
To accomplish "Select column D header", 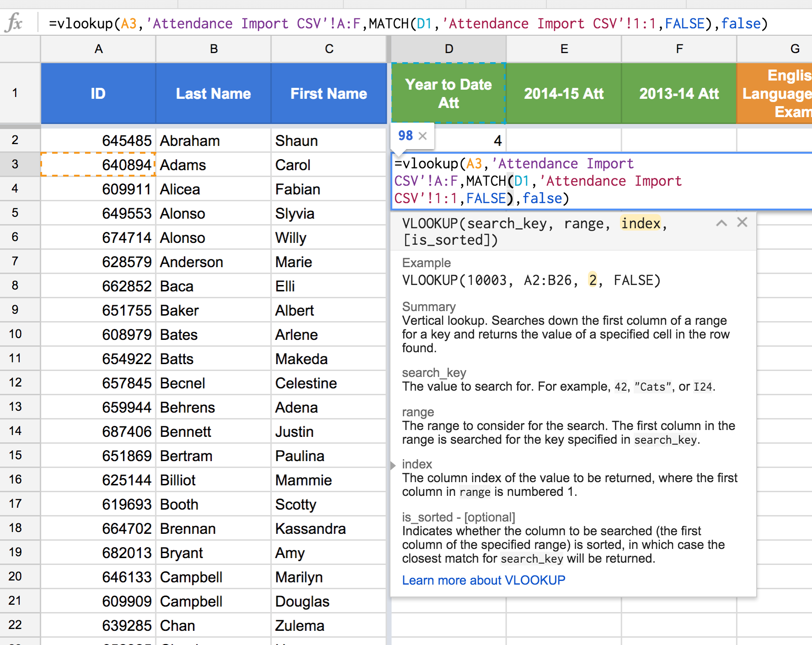I will point(449,49).
